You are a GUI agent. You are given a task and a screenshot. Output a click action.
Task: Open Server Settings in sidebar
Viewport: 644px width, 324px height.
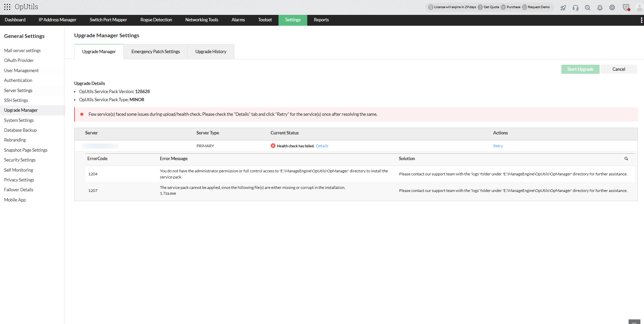click(18, 90)
